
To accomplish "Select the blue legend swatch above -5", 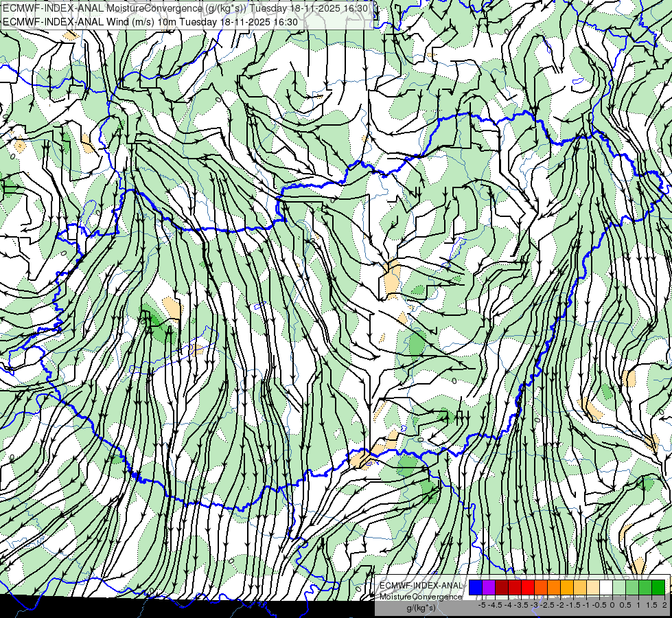I will click(476, 587).
